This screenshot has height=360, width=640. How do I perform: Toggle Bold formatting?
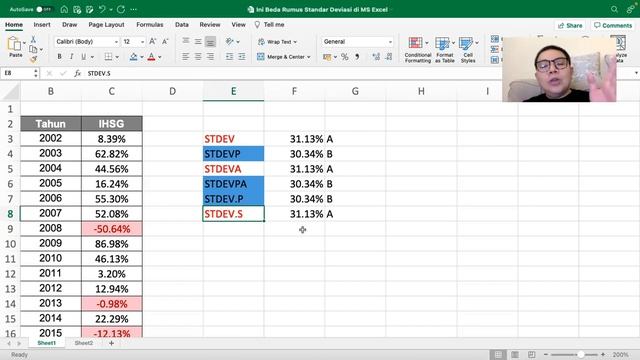pos(60,57)
